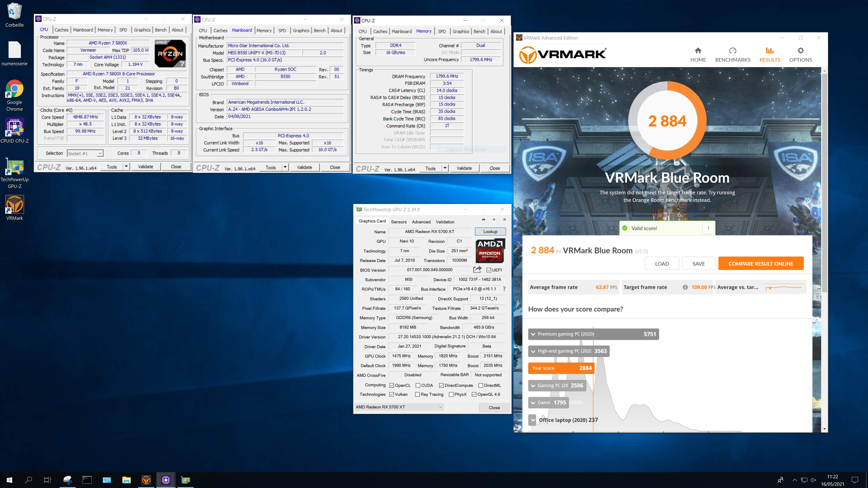Open VRMark BENCHMARKS section
868x488 pixels.
pos(733,54)
